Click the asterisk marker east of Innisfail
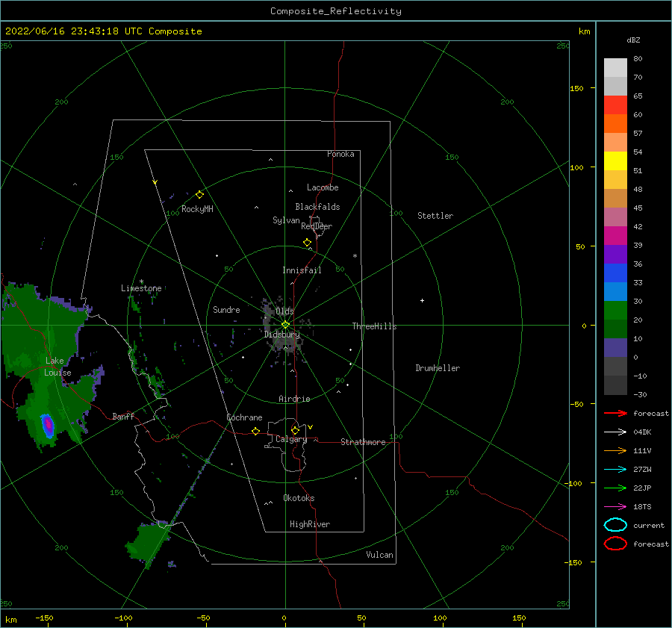This screenshot has width=672, height=628. coord(355,256)
